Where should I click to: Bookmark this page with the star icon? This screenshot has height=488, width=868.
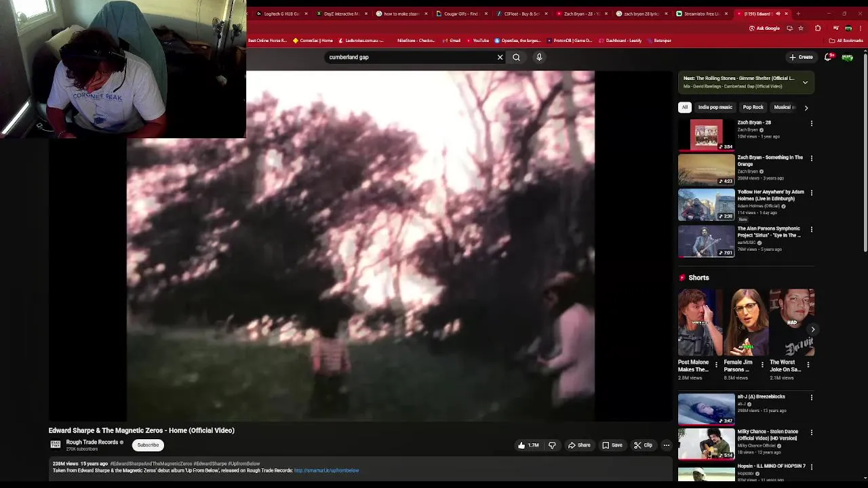coord(801,28)
